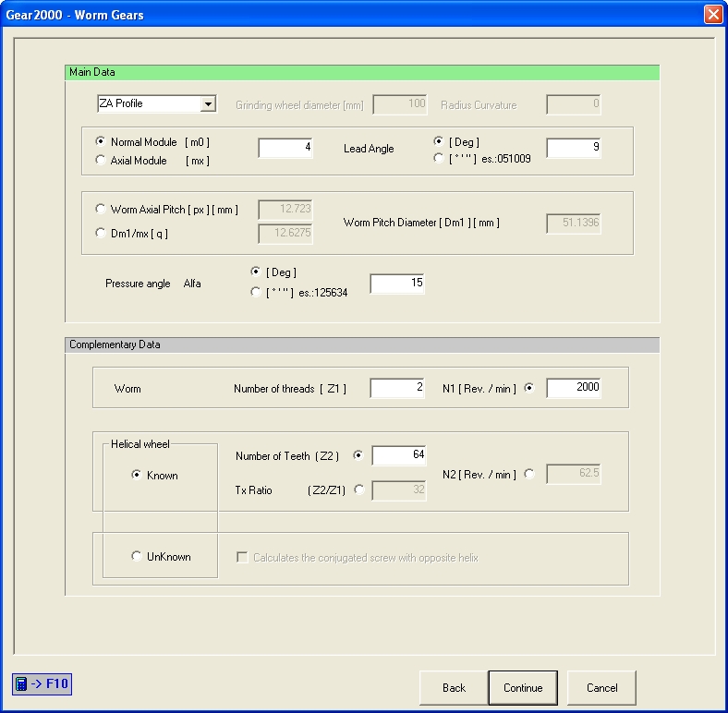Click the Radius Curvature field
Viewport: 728px width, 713px height.
[574, 104]
